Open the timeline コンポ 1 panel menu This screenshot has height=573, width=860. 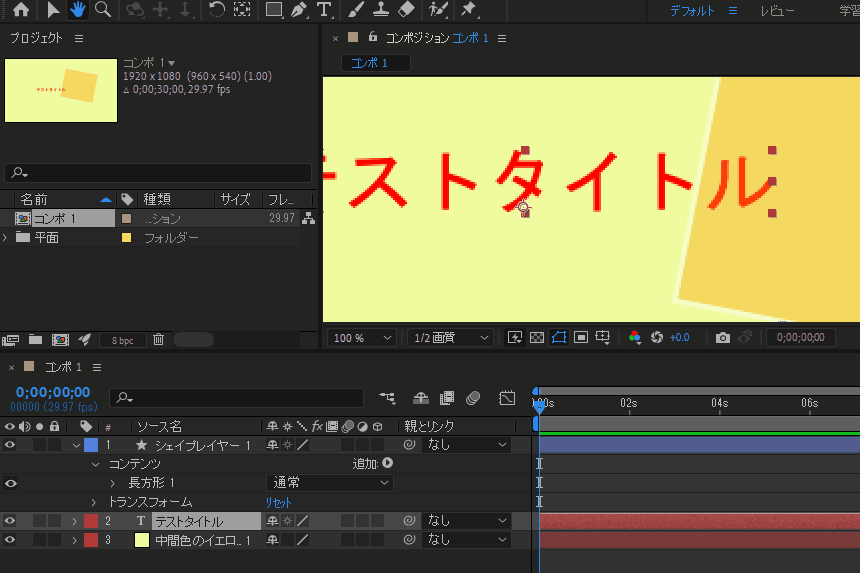[97, 367]
